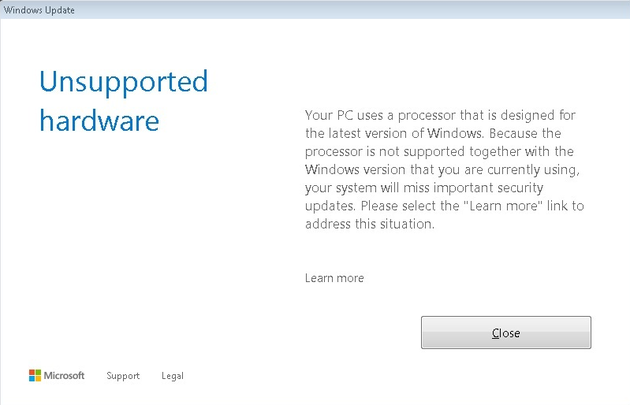Click the word "updates." in the paragraph
The image size is (630, 405).
[329, 206]
